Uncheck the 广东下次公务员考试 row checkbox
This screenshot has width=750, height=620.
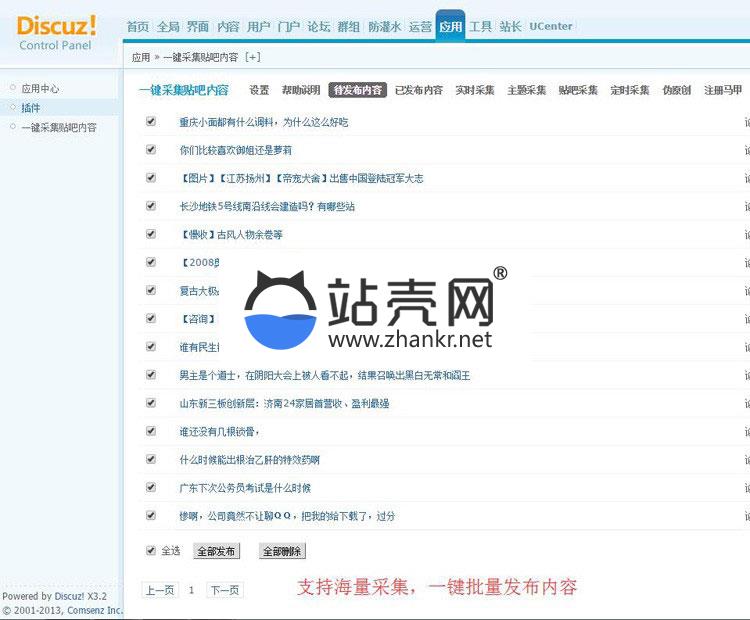coord(151,487)
